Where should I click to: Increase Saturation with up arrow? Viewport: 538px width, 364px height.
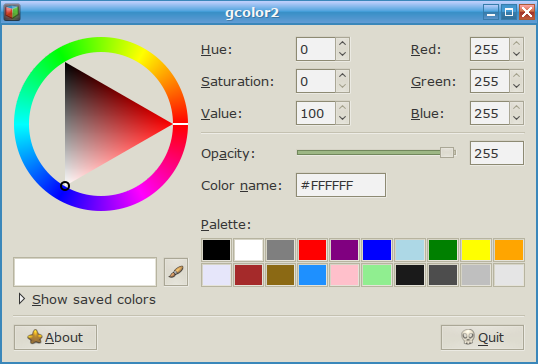[x=342, y=75]
